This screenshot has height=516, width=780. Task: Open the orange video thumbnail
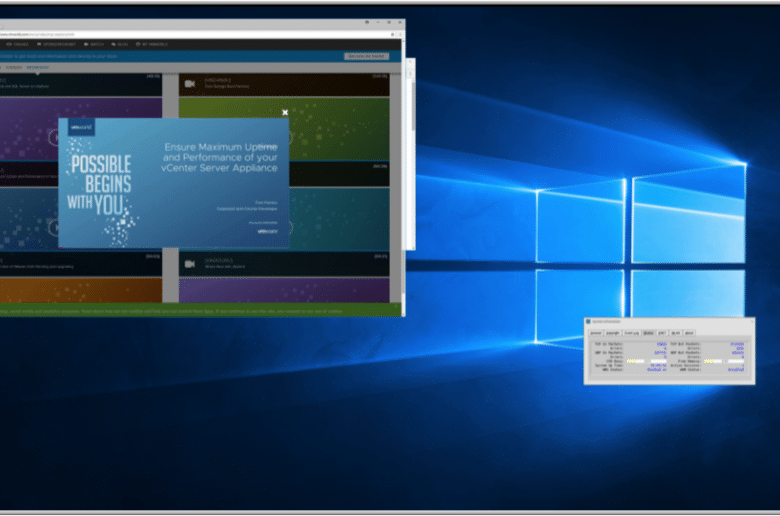tap(81, 290)
